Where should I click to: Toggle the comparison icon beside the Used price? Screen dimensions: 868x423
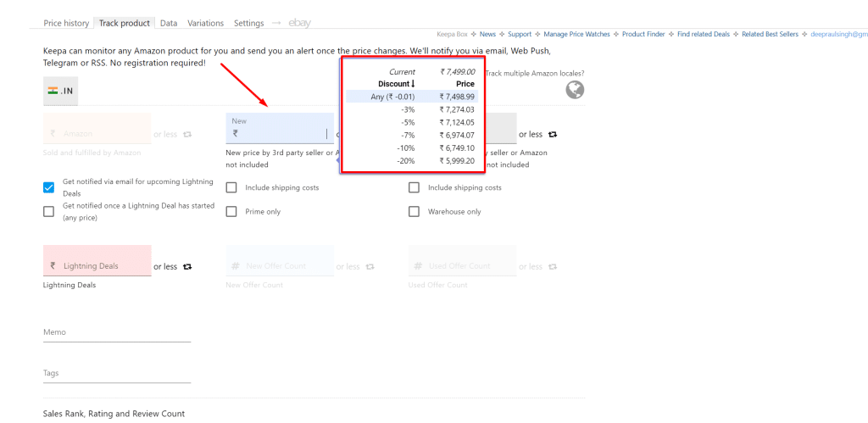coord(553,134)
